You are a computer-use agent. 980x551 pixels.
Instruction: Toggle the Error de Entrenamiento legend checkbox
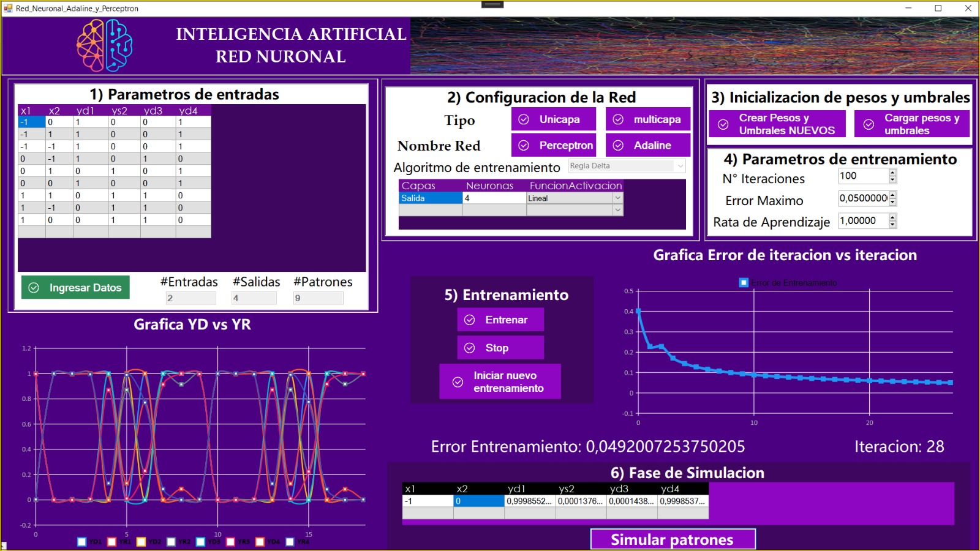742,283
